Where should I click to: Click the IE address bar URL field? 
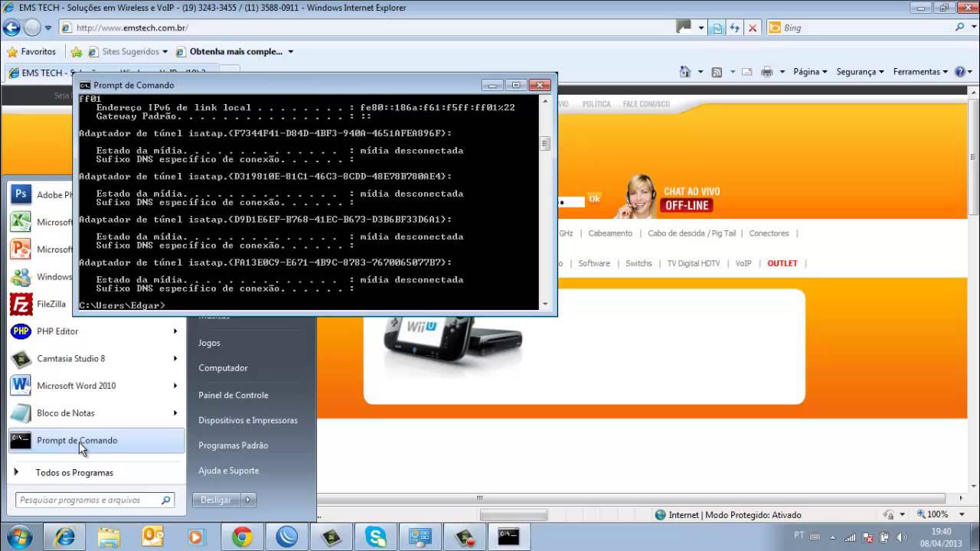367,28
